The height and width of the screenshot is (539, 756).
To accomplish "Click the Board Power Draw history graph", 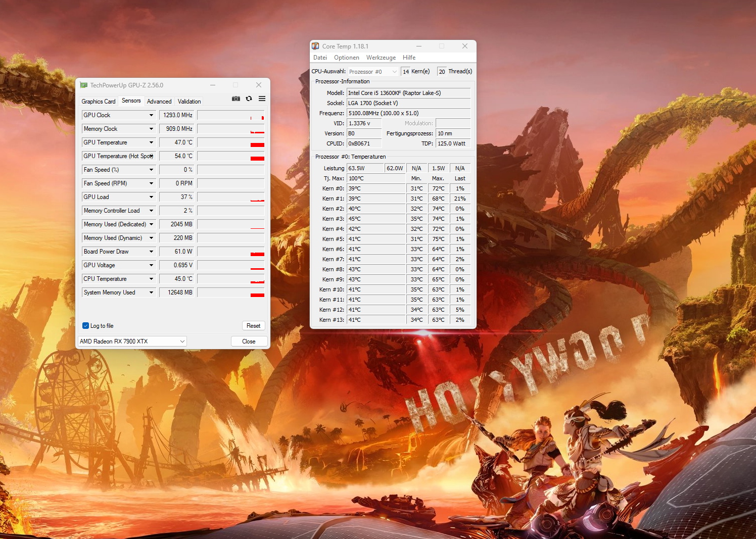I will click(x=231, y=252).
